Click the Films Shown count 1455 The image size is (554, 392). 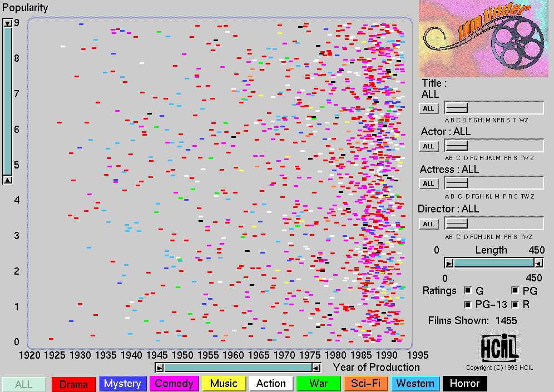point(506,321)
